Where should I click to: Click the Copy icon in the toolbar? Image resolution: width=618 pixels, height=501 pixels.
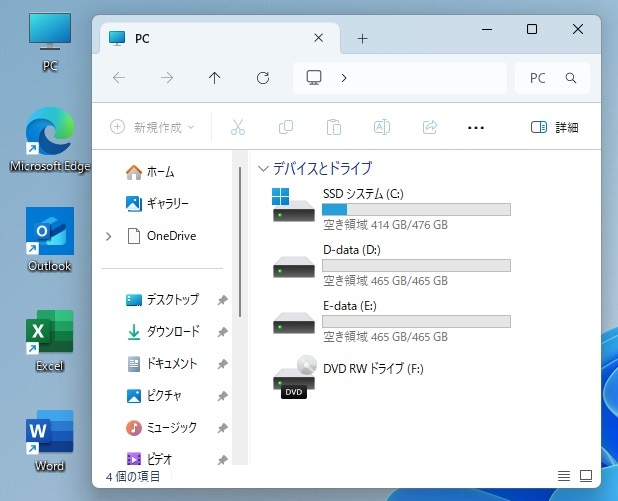[x=286, y=127]
